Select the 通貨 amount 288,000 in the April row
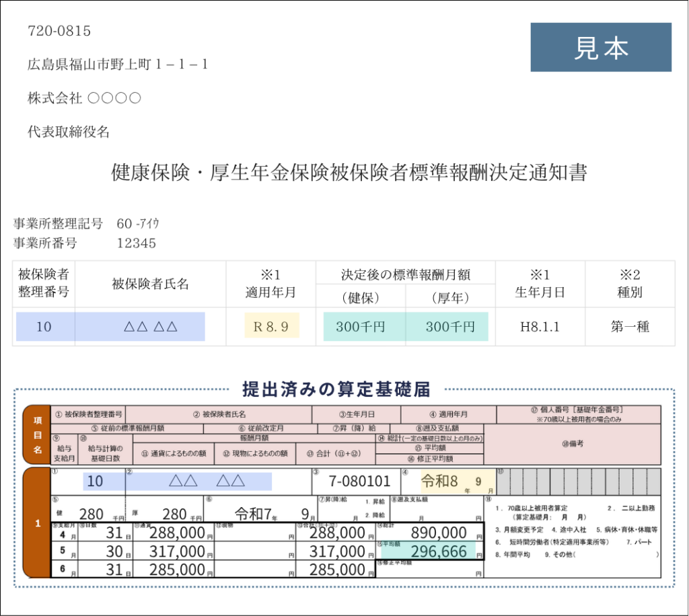The image size is (689, 616). pyautogui.click(x=177, y=533)
